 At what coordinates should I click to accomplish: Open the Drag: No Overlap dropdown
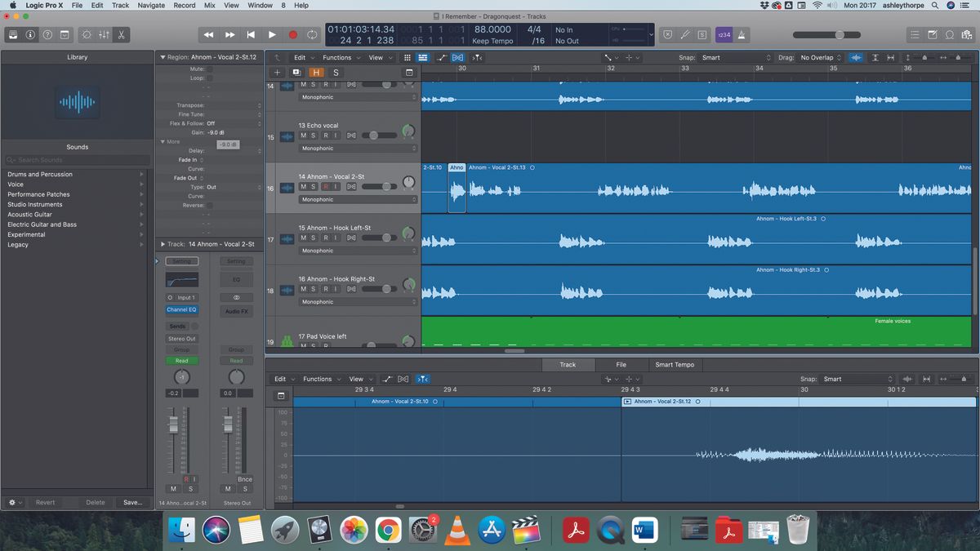(817, 57)
